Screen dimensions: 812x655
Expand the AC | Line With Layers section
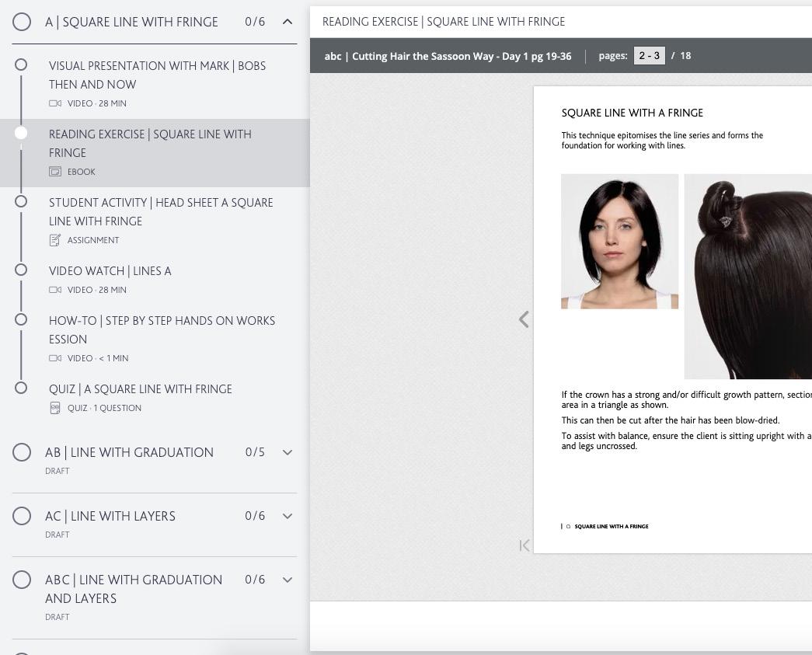click(288, 516)
